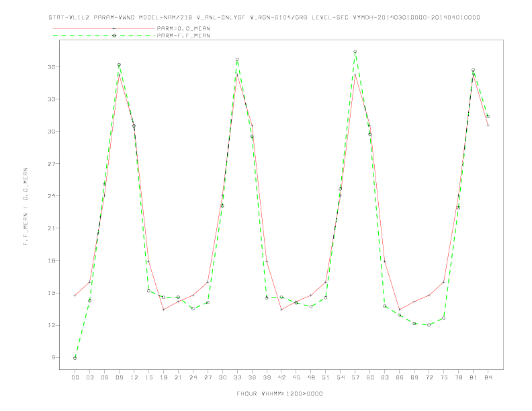Click red plus data point at hour 84

[x=488, y=125]
